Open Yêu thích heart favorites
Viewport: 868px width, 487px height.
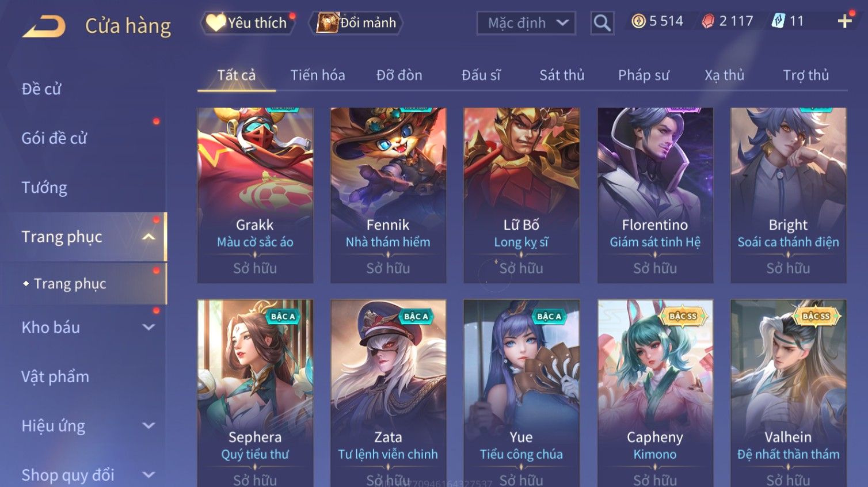pyautogui.click(x=248, y=23)
